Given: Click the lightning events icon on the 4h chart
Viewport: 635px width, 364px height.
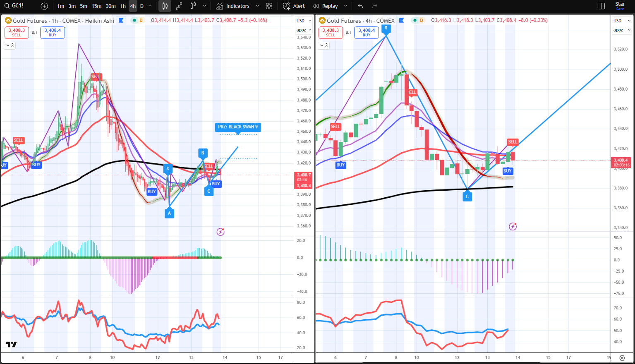Looking at the screenshot, I should (513, 226).
